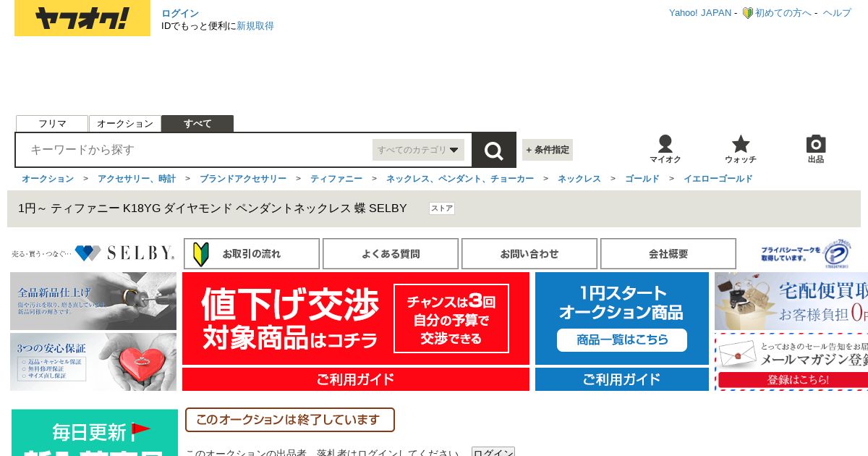Click the Privacy Mark badge

pos(806,253)
